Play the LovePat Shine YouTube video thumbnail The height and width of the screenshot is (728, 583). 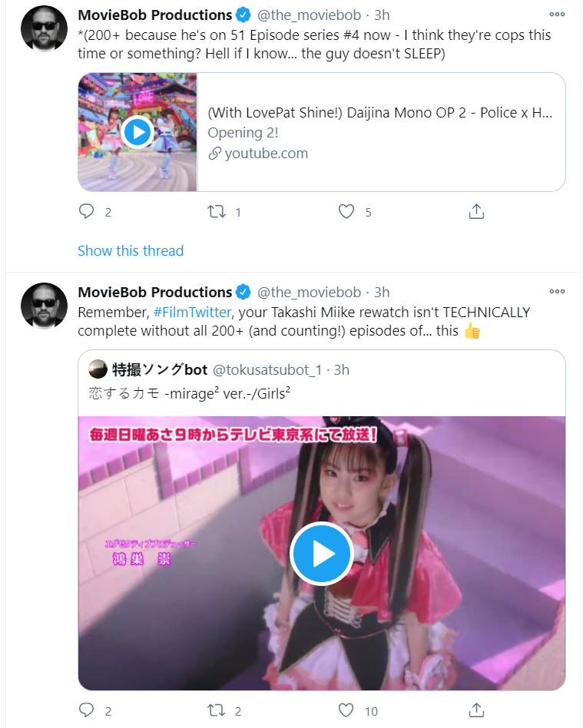point(137,132)
